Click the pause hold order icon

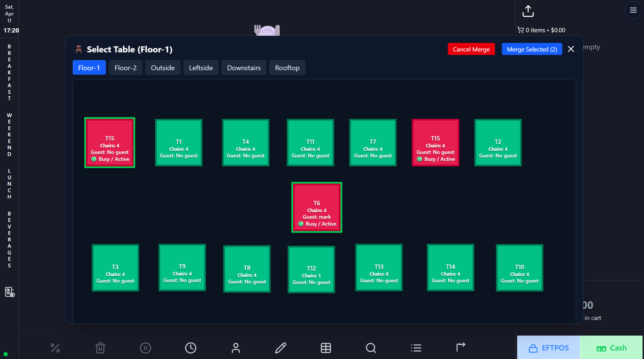[x=145, y=348]
